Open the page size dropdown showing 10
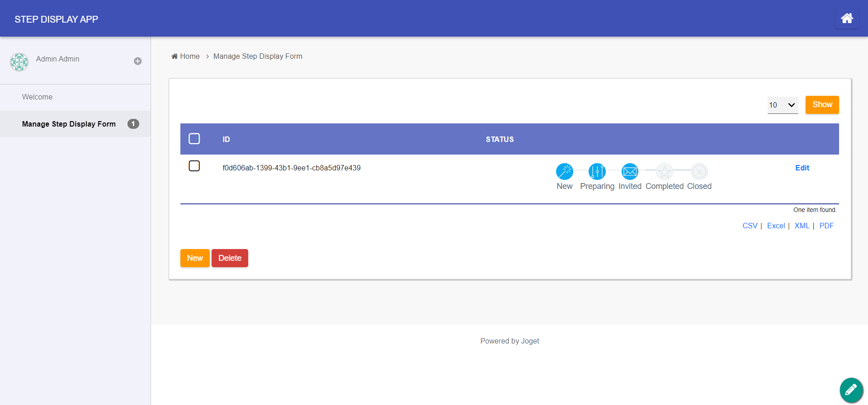Viewport: 868px width, 405px height. pyautogui.click(x=783, y=105)
